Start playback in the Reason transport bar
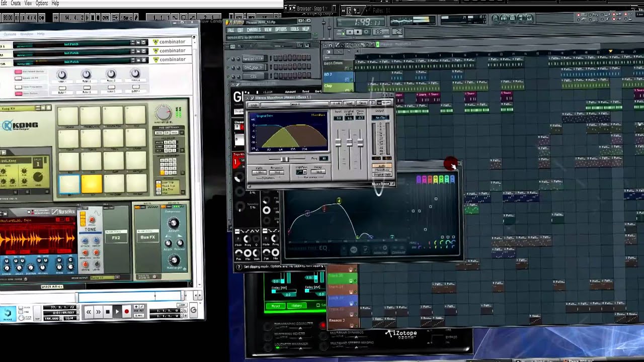 coord(117,312)
